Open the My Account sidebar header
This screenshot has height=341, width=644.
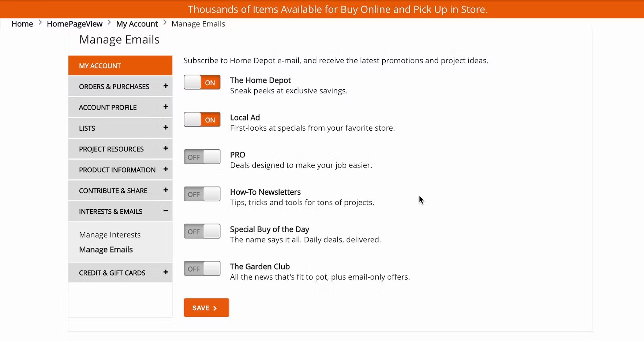pyautogui.click(x=120, y=66)
